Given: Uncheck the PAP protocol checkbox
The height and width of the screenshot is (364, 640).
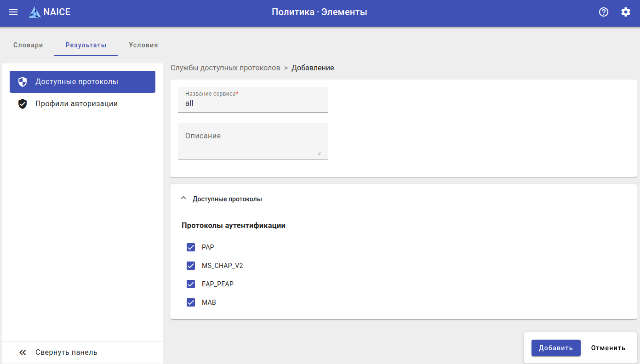Looking at the screenshot, I should point(191,247).
